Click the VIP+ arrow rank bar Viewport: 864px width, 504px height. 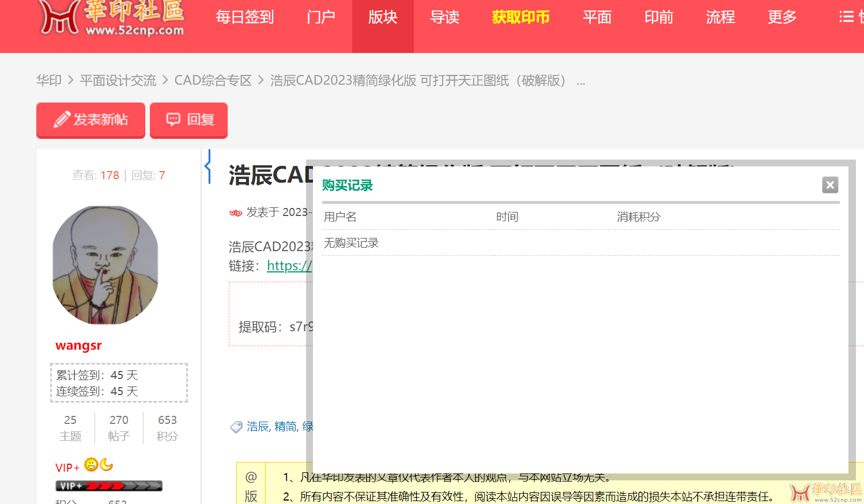click(109, 486)
